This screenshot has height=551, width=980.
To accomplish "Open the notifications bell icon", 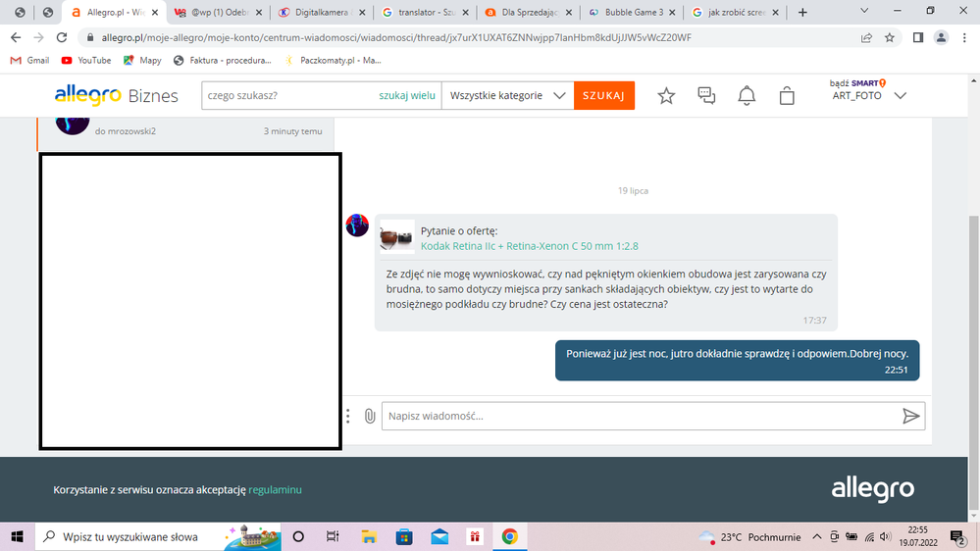I will click(x=747, y=96).
